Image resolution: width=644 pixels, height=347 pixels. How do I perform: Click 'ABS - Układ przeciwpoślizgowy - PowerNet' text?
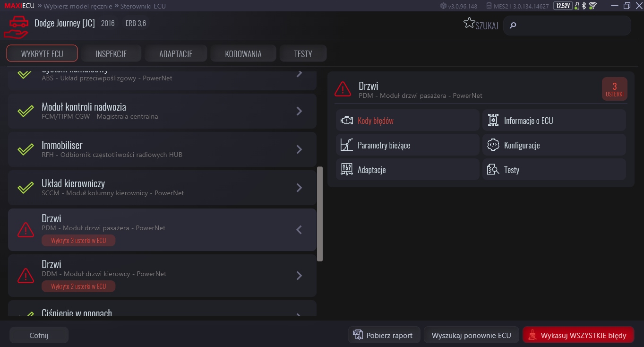[107, 78]
